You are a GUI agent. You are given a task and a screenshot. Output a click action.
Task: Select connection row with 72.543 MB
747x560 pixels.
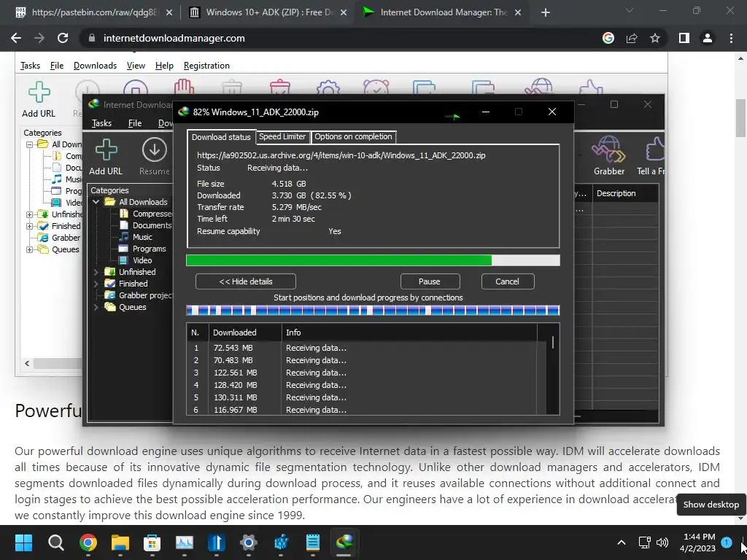click(367, 348)
